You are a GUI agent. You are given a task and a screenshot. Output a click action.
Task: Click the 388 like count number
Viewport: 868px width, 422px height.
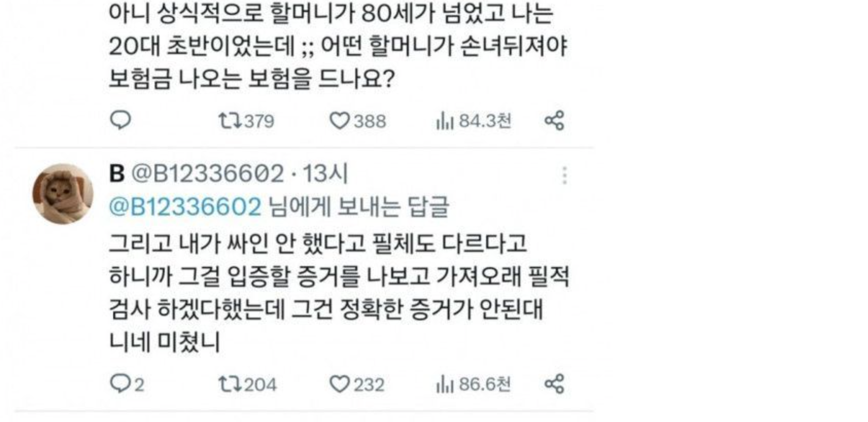(x=370, y=121)
